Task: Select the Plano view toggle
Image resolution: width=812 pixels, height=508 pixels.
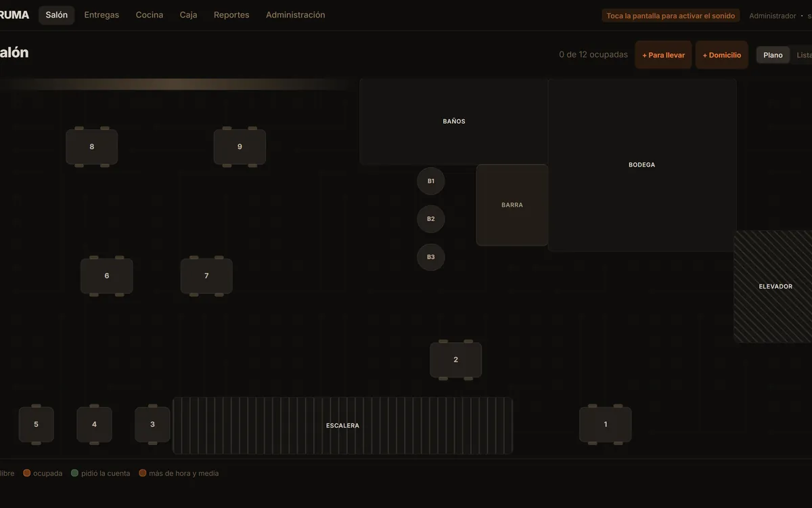Action: 773,55
